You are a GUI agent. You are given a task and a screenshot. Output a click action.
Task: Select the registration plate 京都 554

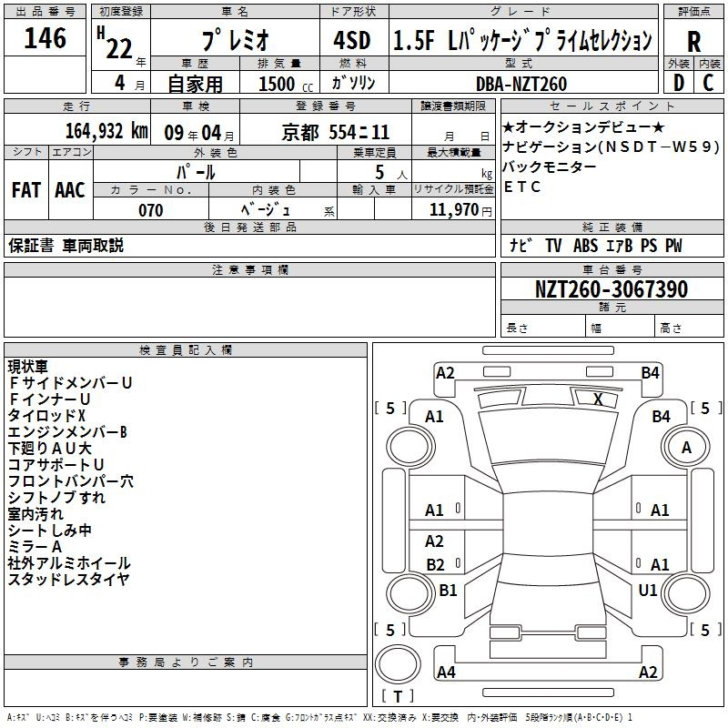pos(336,133)
